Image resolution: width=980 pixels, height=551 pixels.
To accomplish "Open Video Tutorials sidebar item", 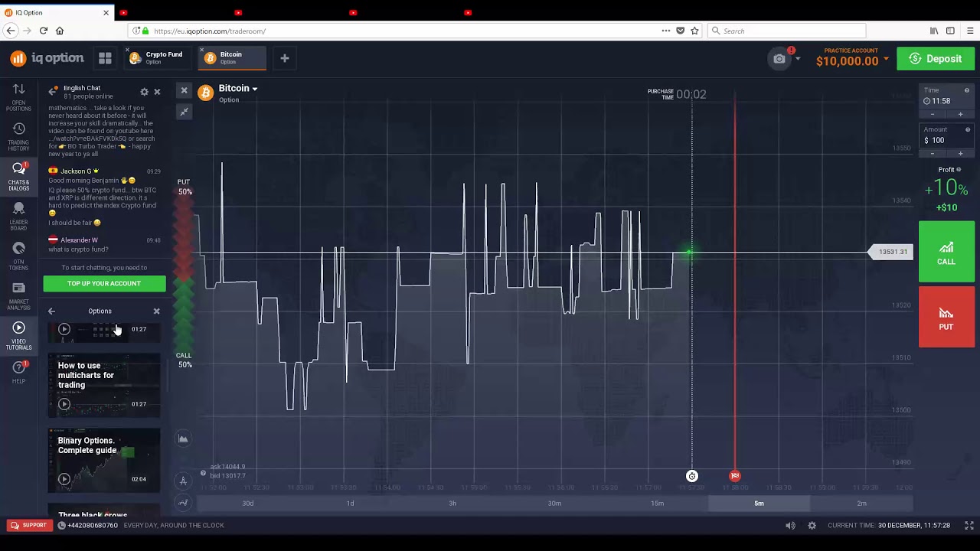I will click(18, 335).
